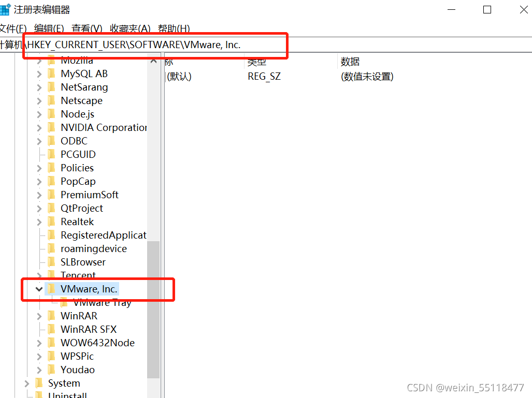Open the 收藏夹(A) menu
Image resolution: width=532 pixels, height=398 pixels.
[x=130, y=28]
